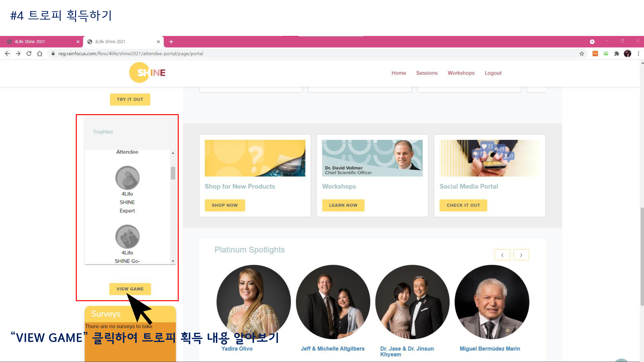644x362 pixels.
Task: Open a new browser tab with plus
Action: point(171,42)
